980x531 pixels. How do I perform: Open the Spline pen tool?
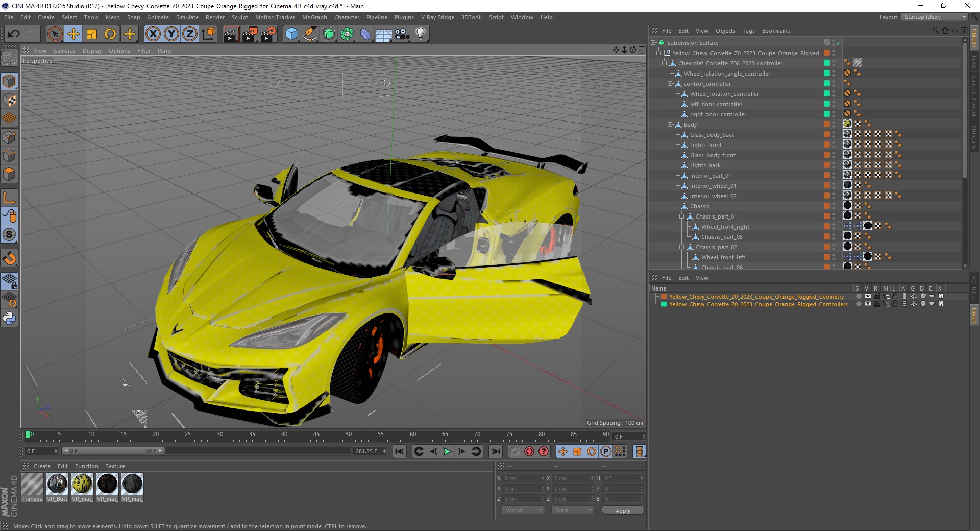(x=310, y=34)
